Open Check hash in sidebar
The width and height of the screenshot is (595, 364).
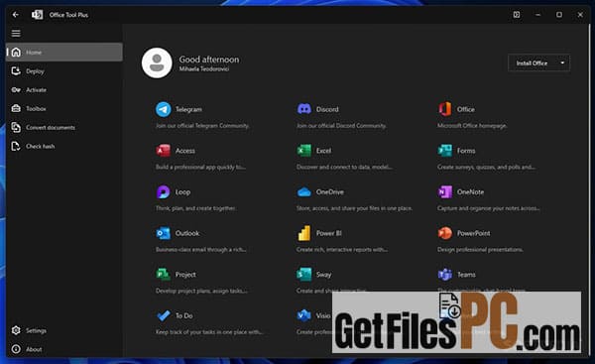click(64, 146)
